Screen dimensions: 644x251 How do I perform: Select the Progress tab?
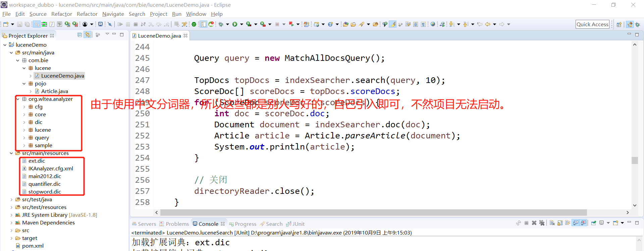tap(243, 224)
